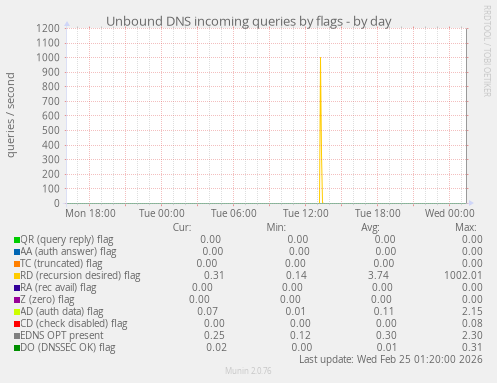Click the DO flag max value 0.31

(472, 348)
